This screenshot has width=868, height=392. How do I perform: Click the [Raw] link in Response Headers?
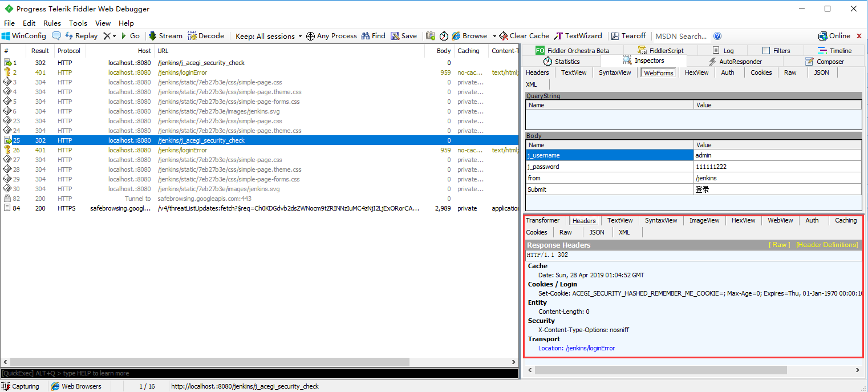pyautogui.click(x=779, y=245)
